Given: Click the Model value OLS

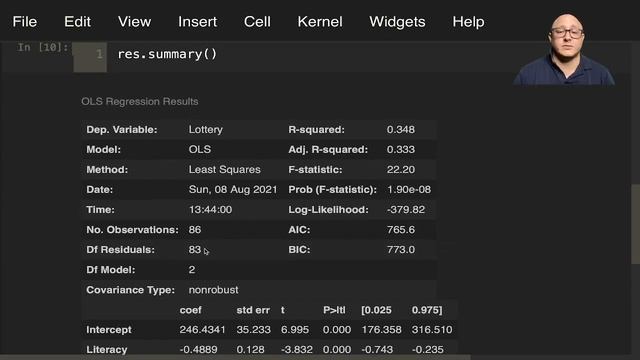Looking at the screenshot, I should click(200, 150).
